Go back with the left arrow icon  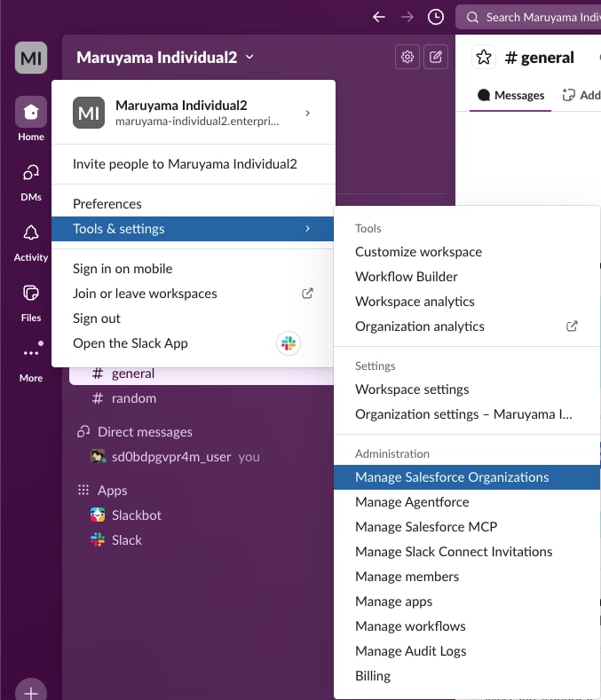(x=379, y=17)
